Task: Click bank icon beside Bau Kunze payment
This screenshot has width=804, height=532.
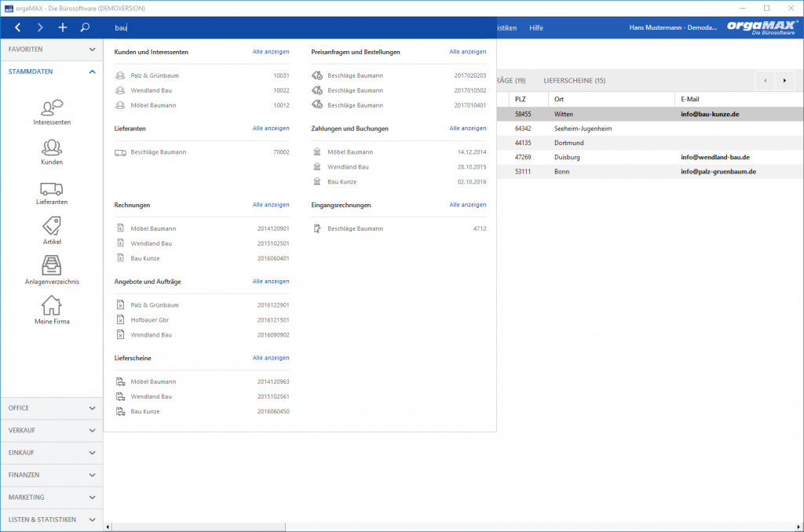Action: tap(317, 182)
